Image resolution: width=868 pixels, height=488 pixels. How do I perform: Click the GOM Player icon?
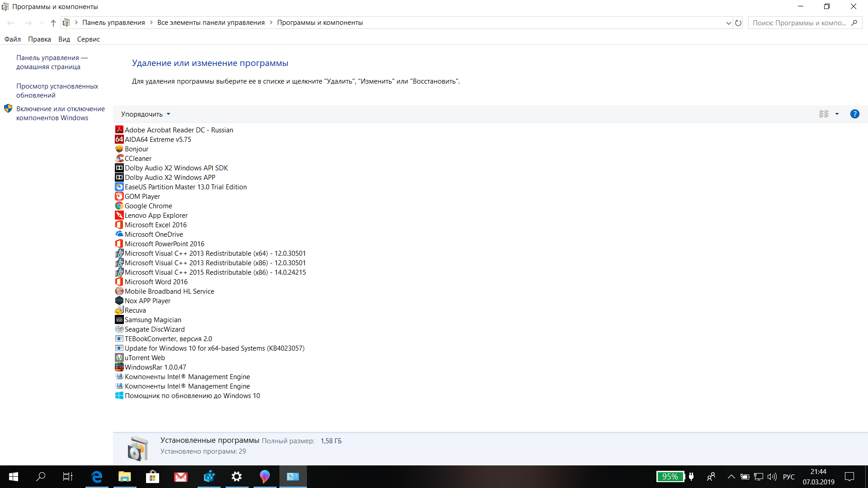(119, 196)
